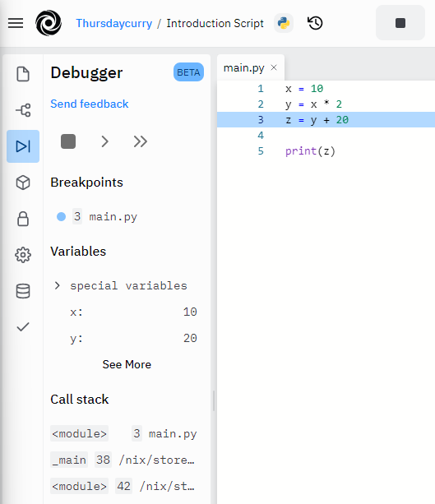The width and height of the screenshot is (435, 504).
Task: Open the Thursdaycurry profile link
Action: (113, 24)
